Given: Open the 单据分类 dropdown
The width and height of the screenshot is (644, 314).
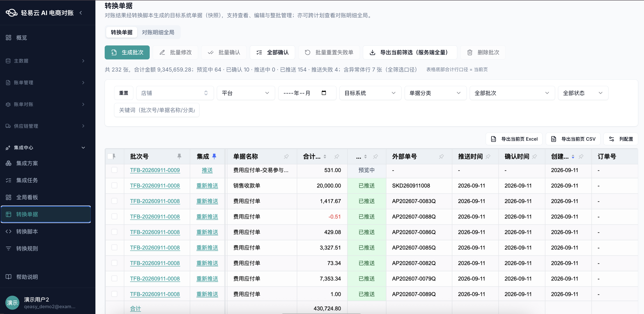Looking at the screenshot, I should point(436,93).
